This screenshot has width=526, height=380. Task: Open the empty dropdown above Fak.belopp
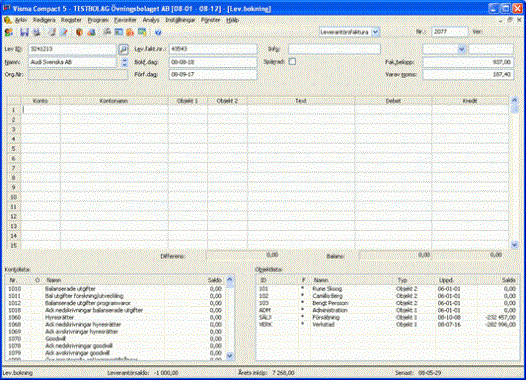462,49
